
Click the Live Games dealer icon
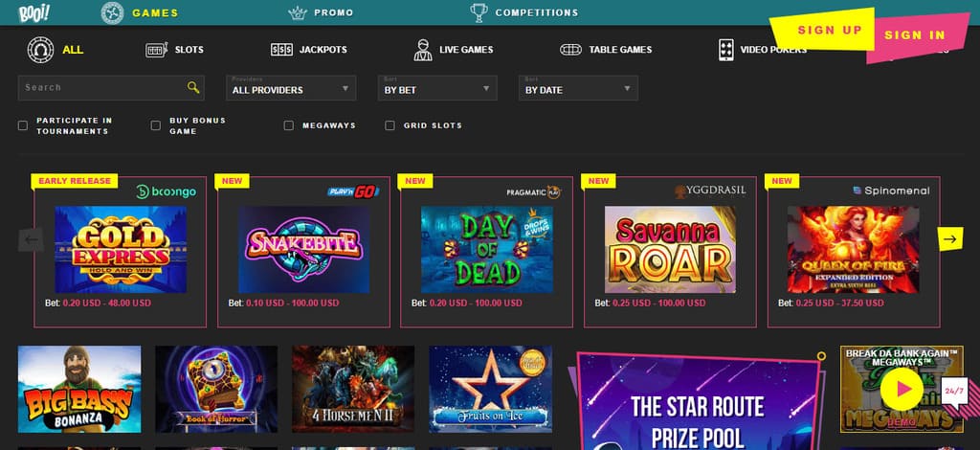[x=423, y=50]
